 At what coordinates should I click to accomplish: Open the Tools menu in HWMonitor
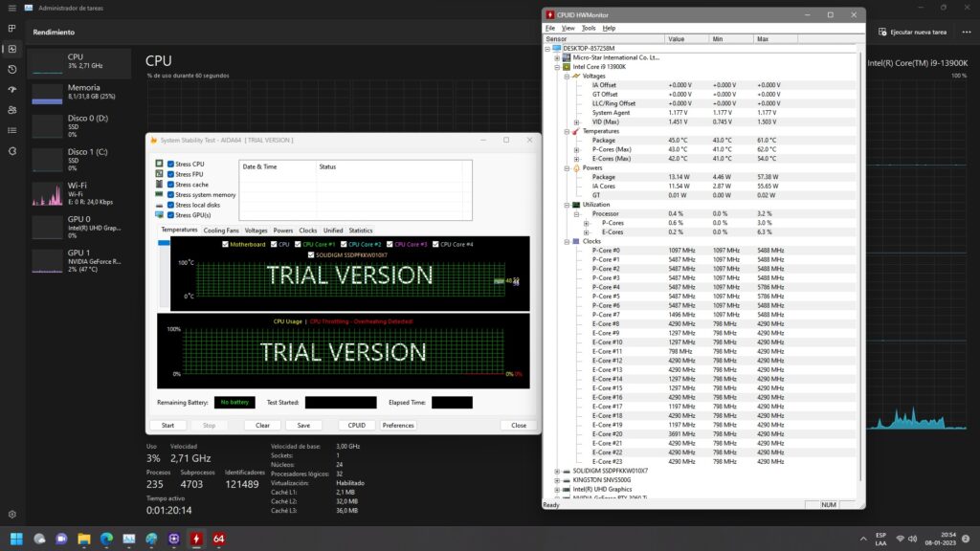(590, 28)
